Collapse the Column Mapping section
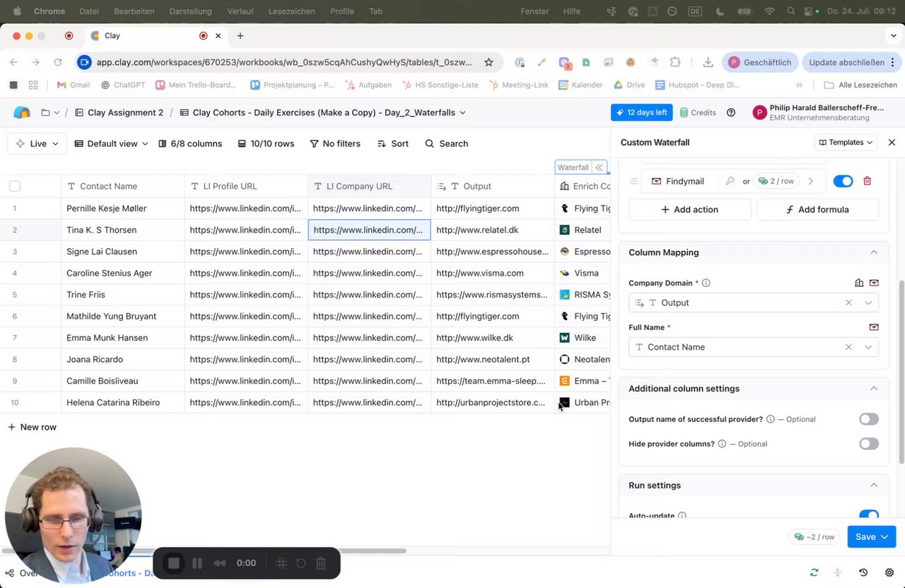Viewport: 905px width, 588px height. tap(874, 252)
